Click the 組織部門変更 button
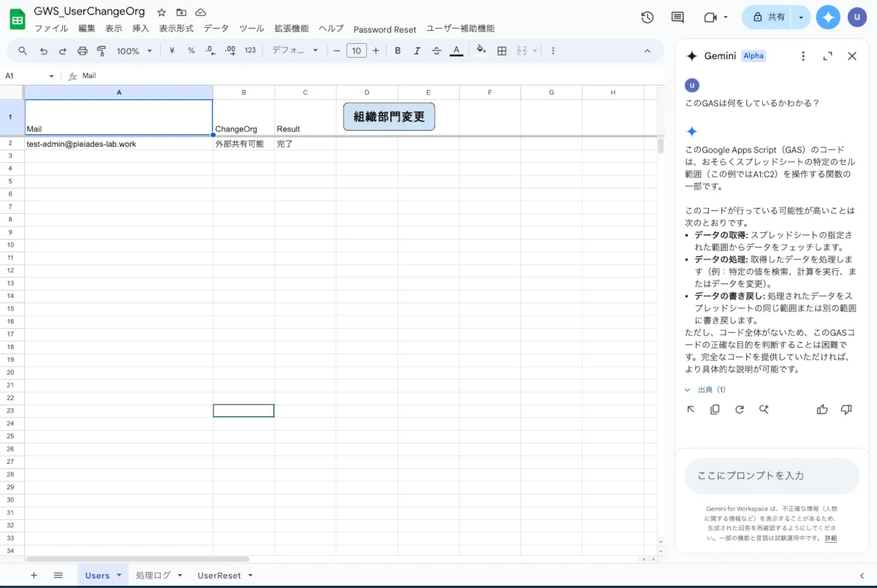 389,117
